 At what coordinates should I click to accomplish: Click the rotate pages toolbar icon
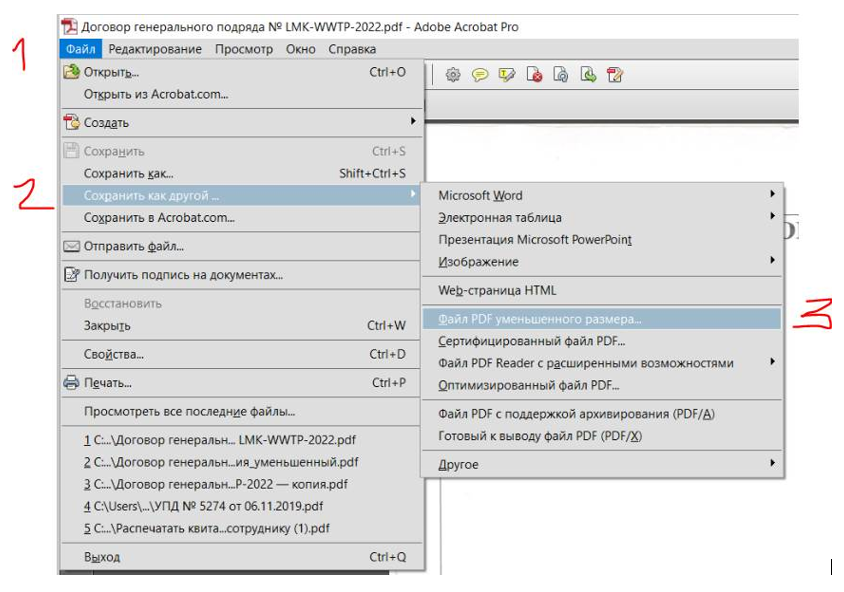[560, 75]
